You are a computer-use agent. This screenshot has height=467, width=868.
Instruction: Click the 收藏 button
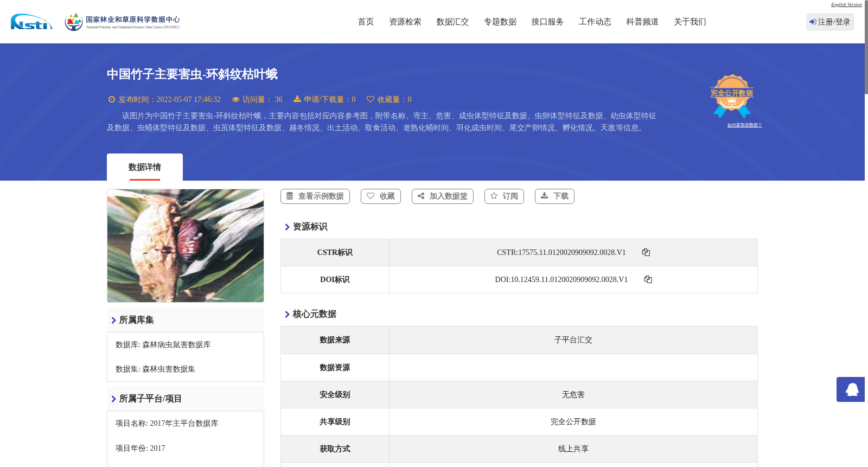381,196
